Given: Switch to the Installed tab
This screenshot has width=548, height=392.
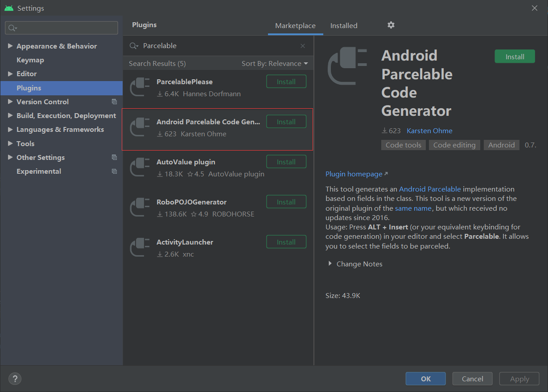Looking at the screenshot, I should click(x=344, y=26).
